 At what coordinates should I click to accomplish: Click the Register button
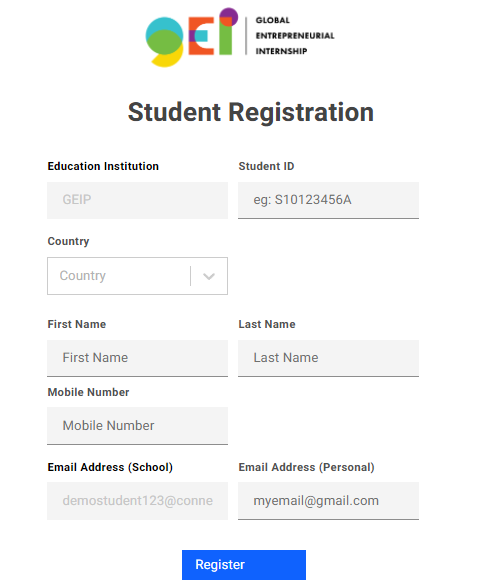coord(244,565)
